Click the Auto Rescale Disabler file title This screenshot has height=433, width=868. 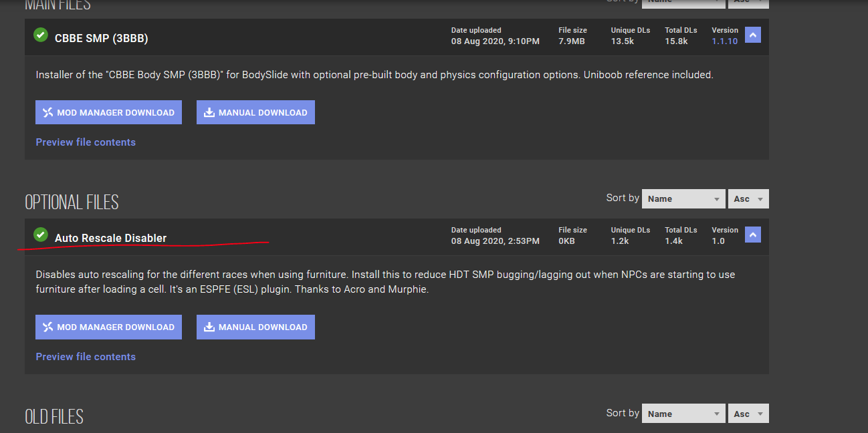[110, 238]
